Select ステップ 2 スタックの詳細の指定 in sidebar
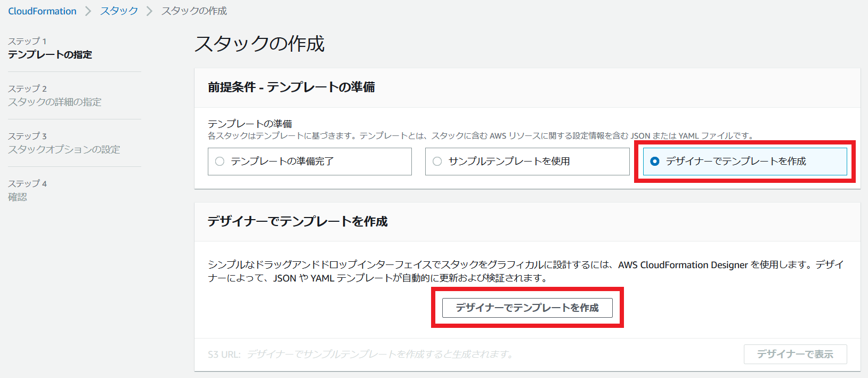This screenshot has height=378, width=868. tap(54, 95)
